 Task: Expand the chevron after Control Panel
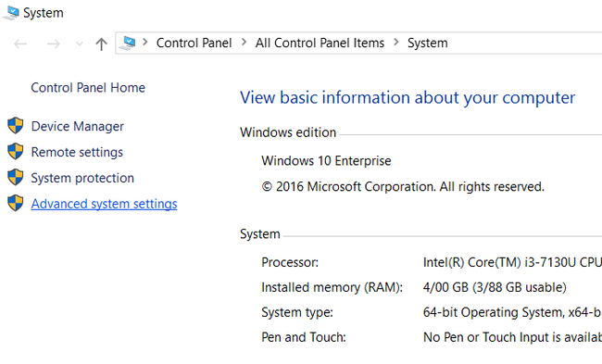tap(244, 42)
